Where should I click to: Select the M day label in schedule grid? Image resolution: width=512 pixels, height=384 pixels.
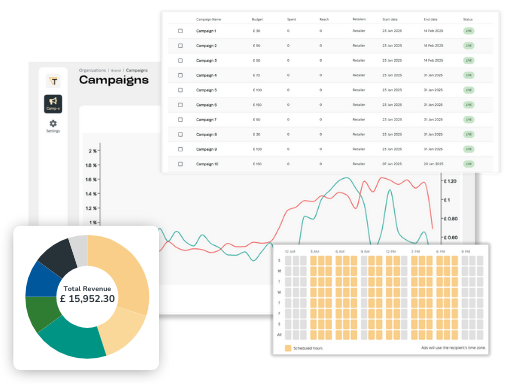tap(279, 271)
